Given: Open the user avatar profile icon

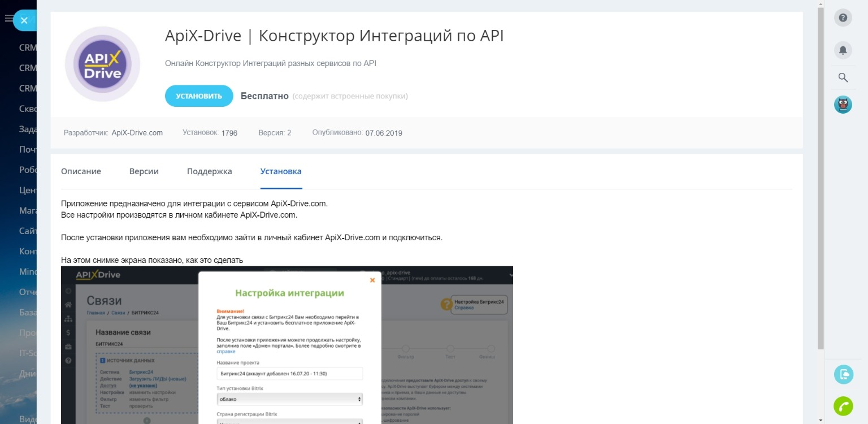Looking at the screenshot, I should 843,105.
